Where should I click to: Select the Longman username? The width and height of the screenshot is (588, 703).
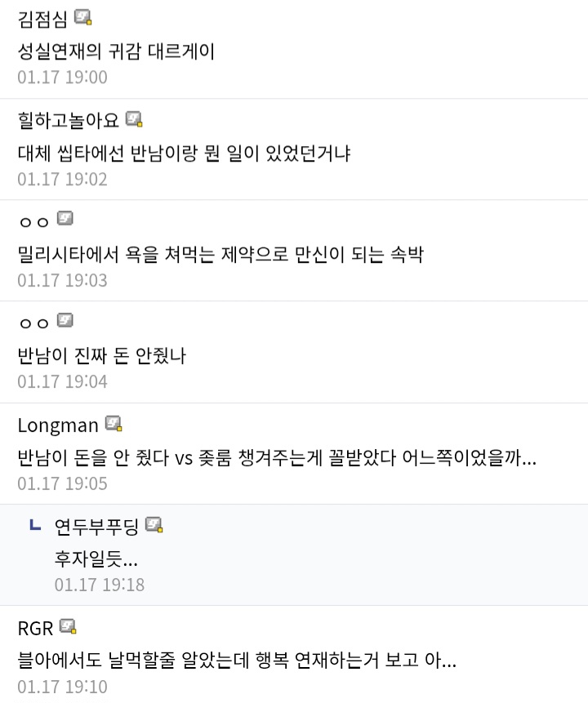click(58, 425)
